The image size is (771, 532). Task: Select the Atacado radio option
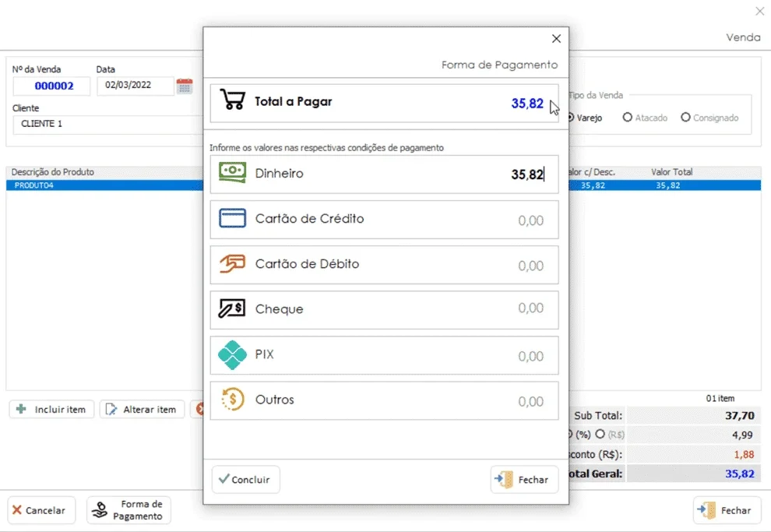click(645, 118)
